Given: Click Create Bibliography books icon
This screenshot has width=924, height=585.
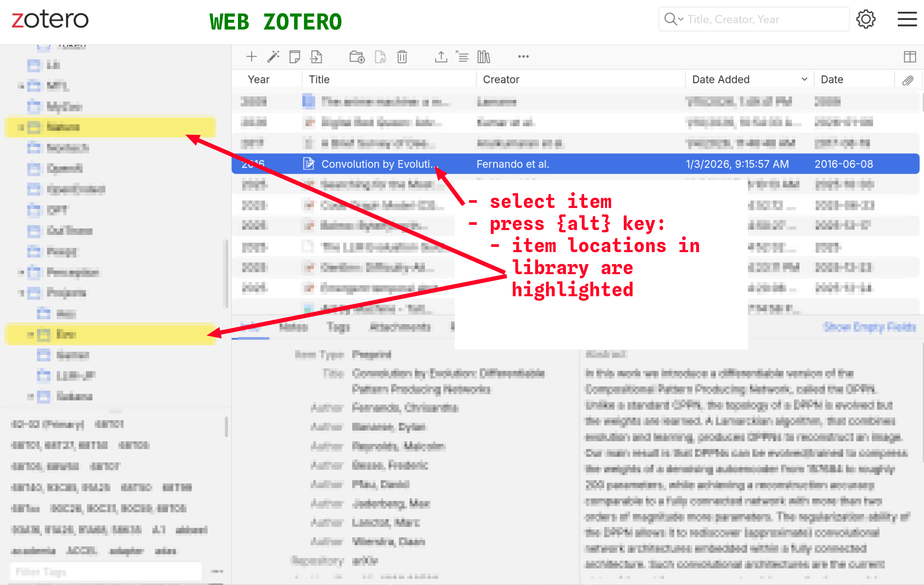Looking at the screenshot, I should point(484,57).
